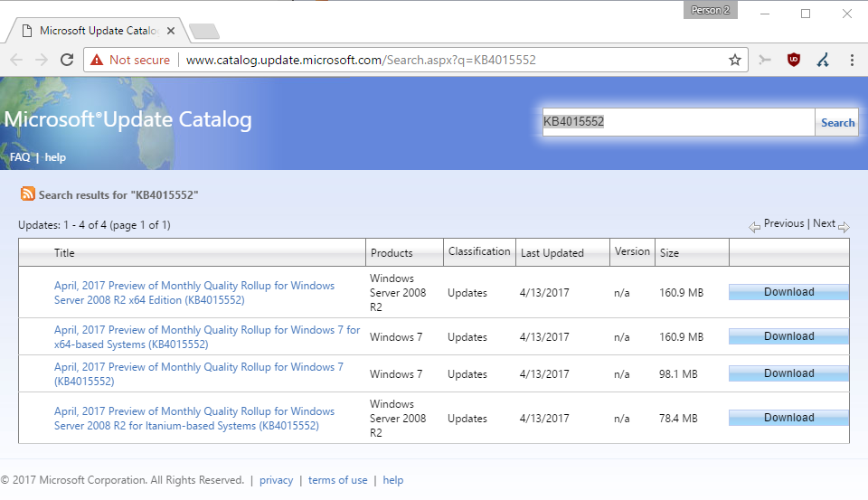868x500 pixels.
Task: Click the browser back arrow
Action: (x=16, y=60)
